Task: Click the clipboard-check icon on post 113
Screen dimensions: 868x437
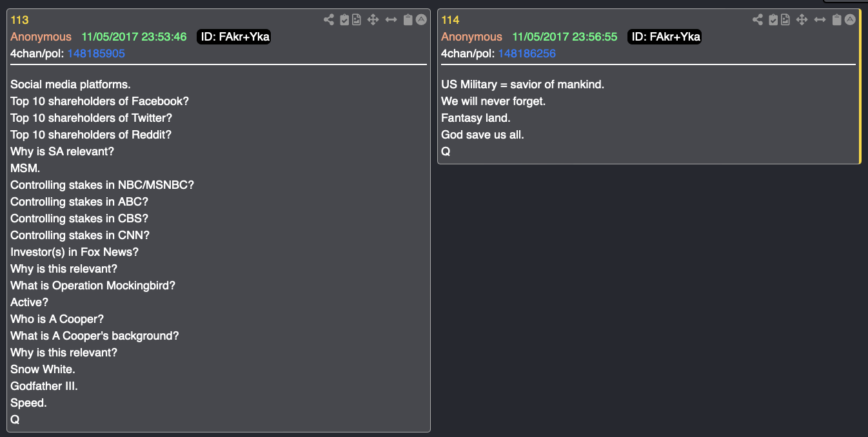Action: [344, 20]
